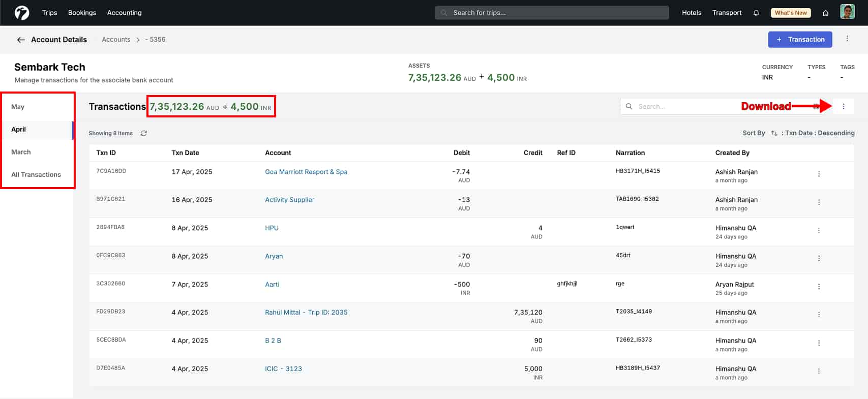Click the add Transaction button

click(800, 40)
